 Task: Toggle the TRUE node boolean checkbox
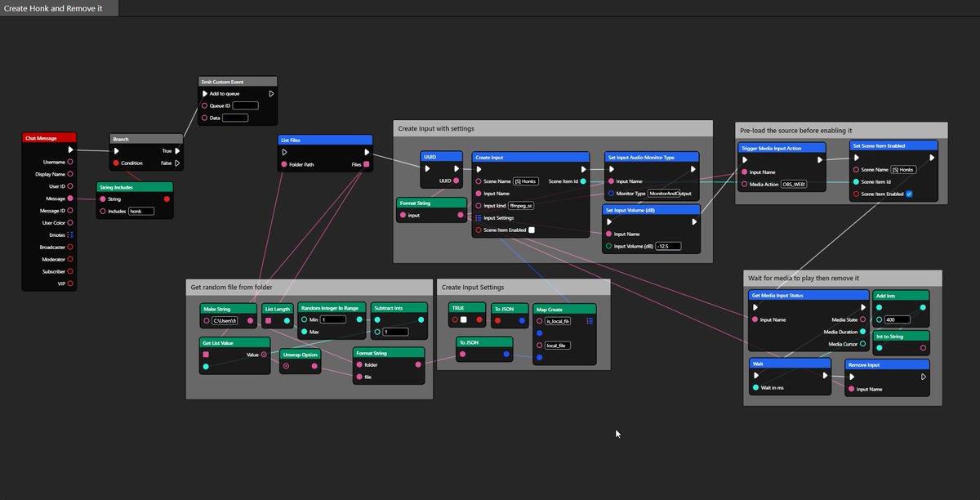click(x=463, y=319)
